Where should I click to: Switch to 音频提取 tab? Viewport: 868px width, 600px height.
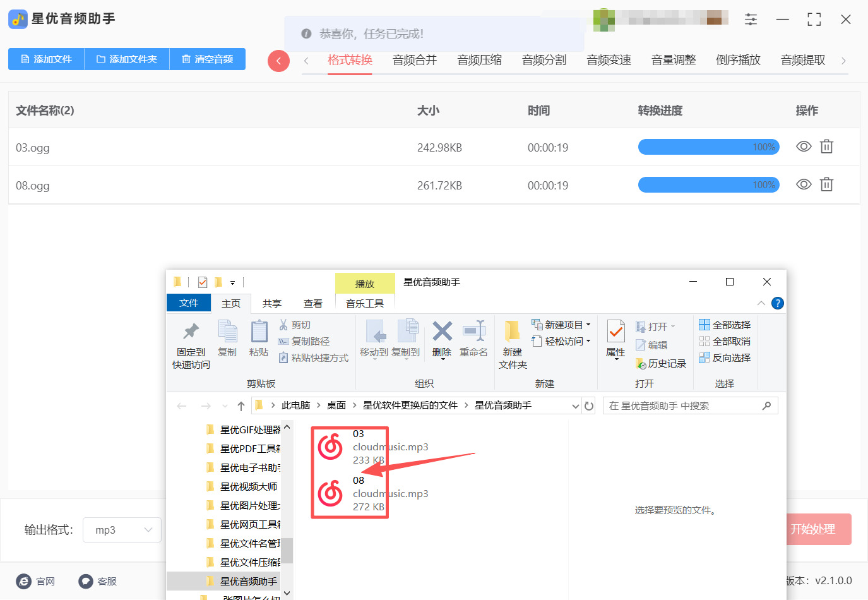click(x=803, y=60)
